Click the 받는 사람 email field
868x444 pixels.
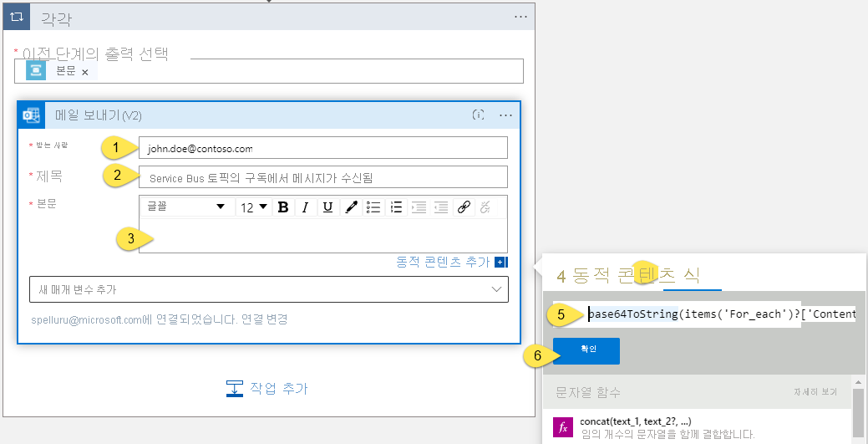click(x=323, y=148)
